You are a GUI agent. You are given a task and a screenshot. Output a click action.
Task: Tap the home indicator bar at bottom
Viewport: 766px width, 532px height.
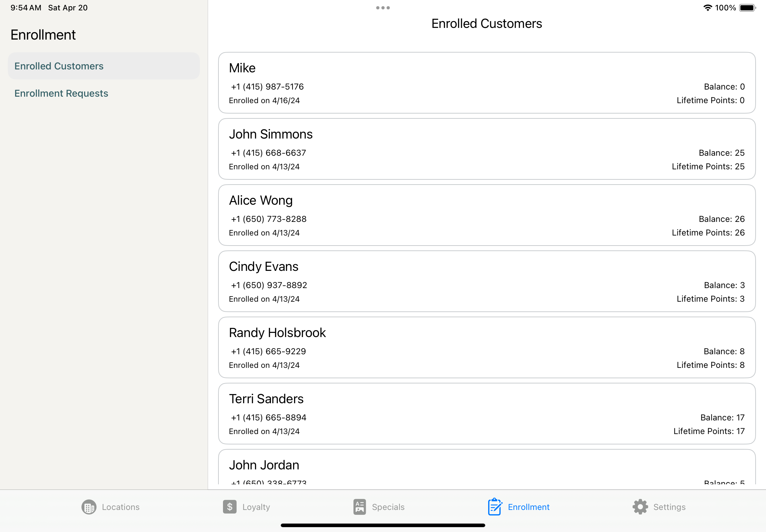(x=383, y=525)
